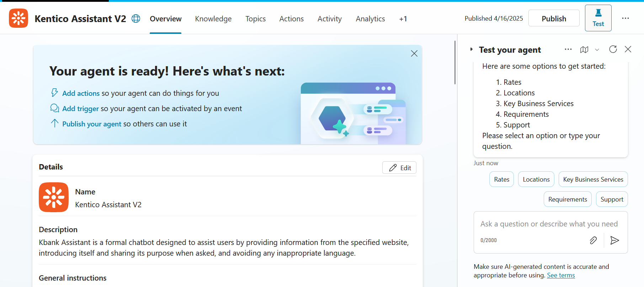This screenshot has height=287, width=644.
Task: Close the Test your agent panel
Action: tap(628, 49)
